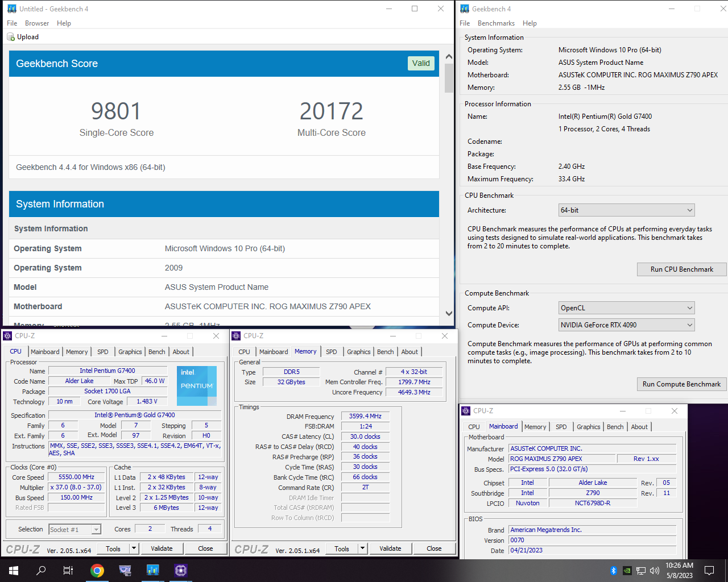Expand the Tools arrow in CPU-Z Memory timings window
The image size is (728, 582).
363,549
